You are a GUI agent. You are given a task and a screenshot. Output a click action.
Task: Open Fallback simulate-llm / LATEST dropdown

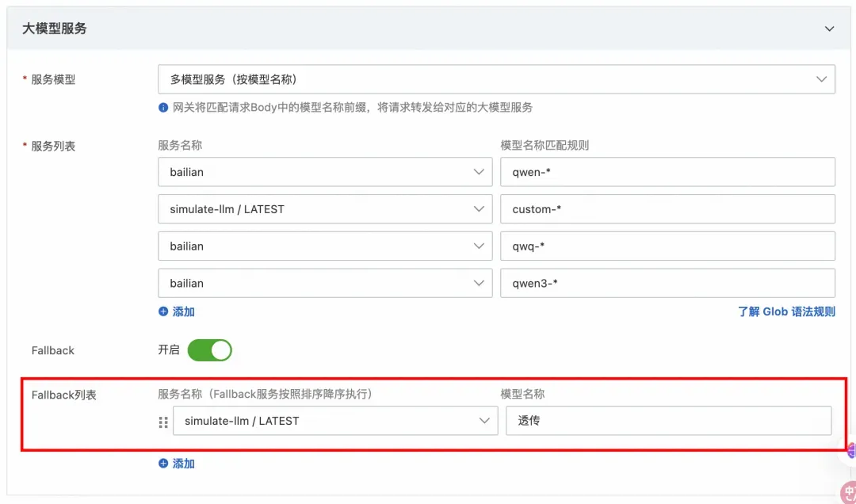point(335,421)
